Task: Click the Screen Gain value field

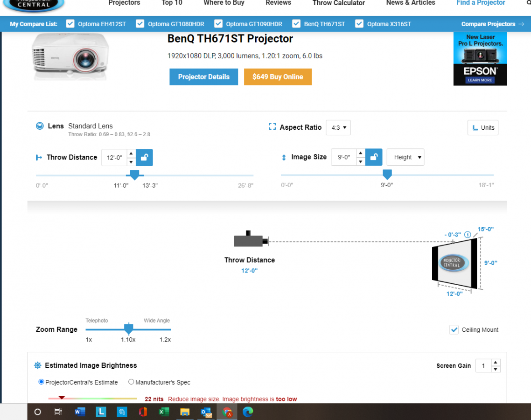Action: click(x=483, y=366)
